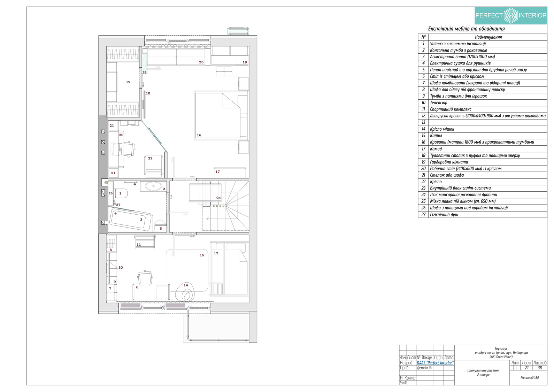Click the staircase direction arrow
Screen dimensions: 554x392
point(208,219)
